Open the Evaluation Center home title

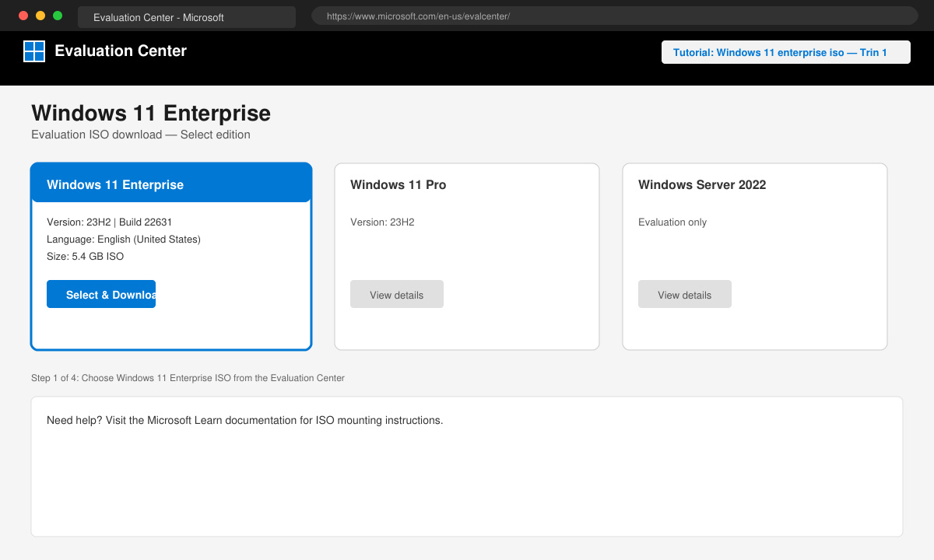click(x=121, y=51)
